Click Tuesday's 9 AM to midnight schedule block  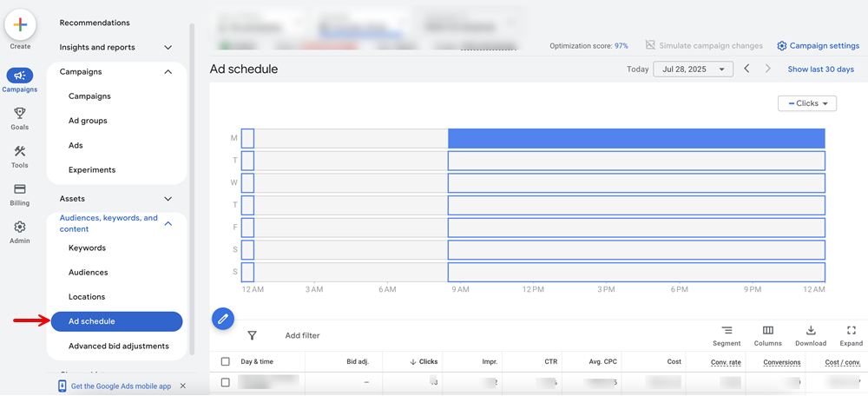[x=636, y=161]
